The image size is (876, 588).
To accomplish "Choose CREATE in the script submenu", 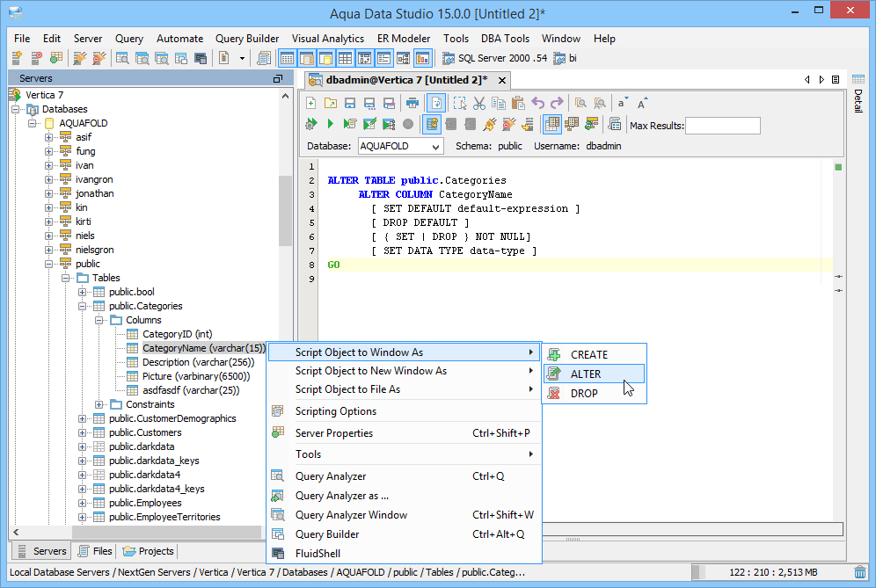I will 594,354.
